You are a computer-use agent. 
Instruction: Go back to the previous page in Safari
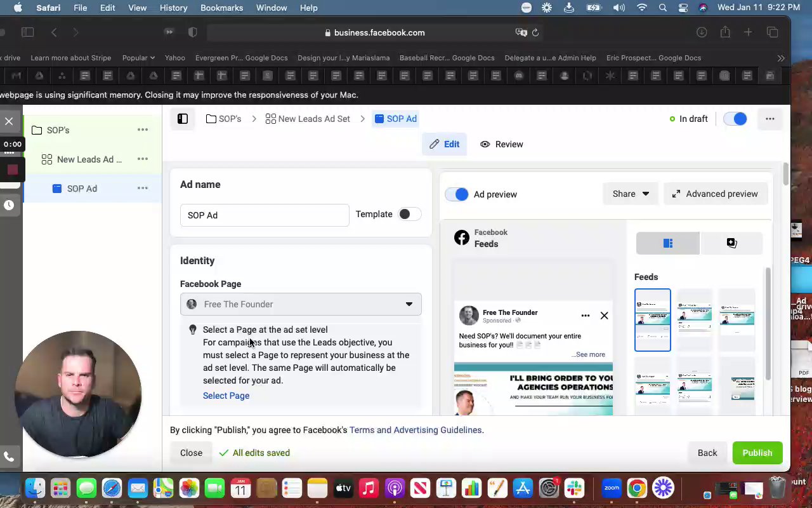click(54, 32)
